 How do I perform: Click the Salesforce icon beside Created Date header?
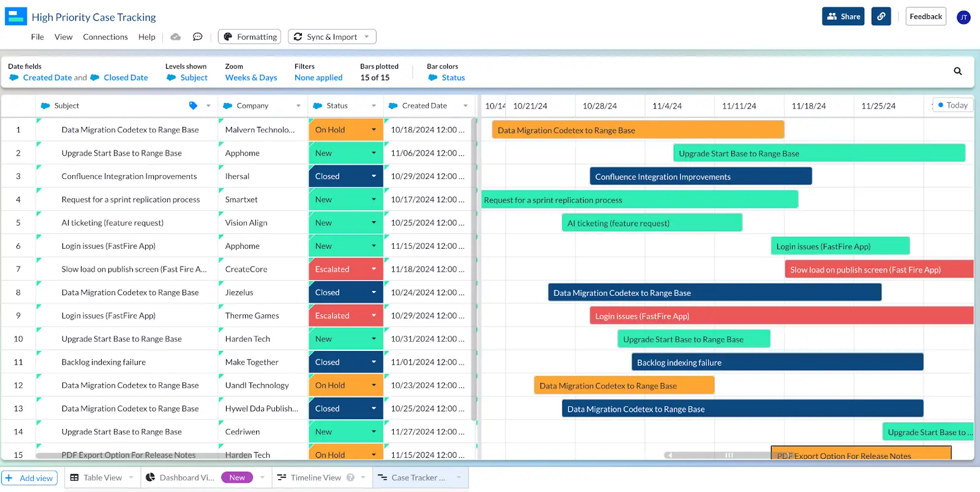[x=393, y=106]
